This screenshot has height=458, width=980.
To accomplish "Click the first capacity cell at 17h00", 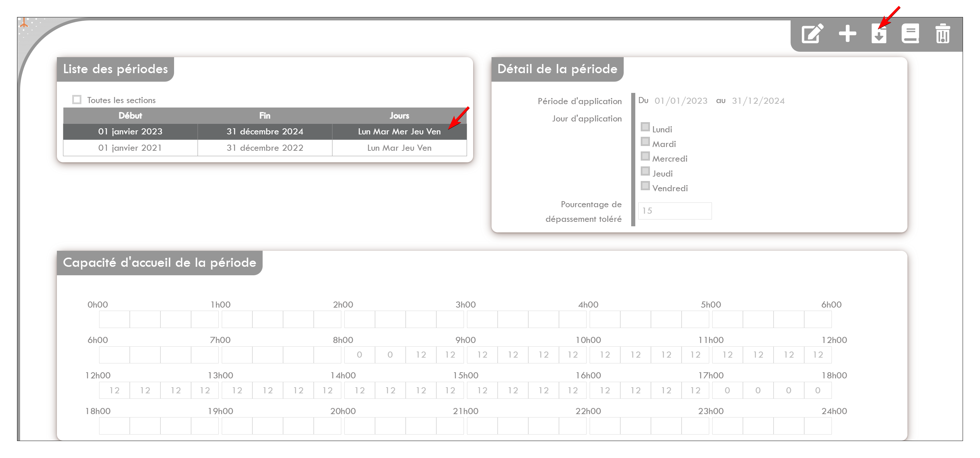I will [727, 390].
